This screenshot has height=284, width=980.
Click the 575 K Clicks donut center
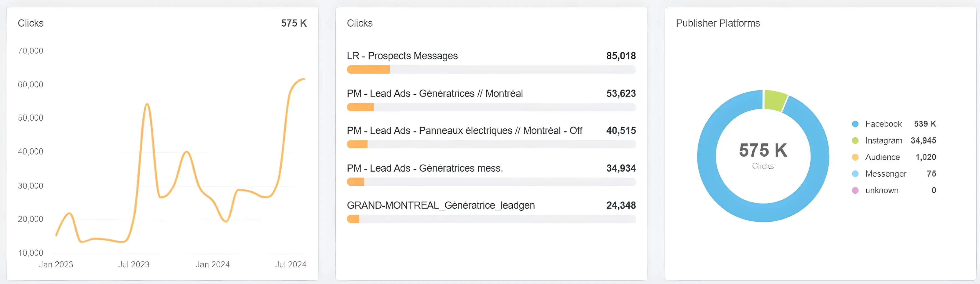763,155
